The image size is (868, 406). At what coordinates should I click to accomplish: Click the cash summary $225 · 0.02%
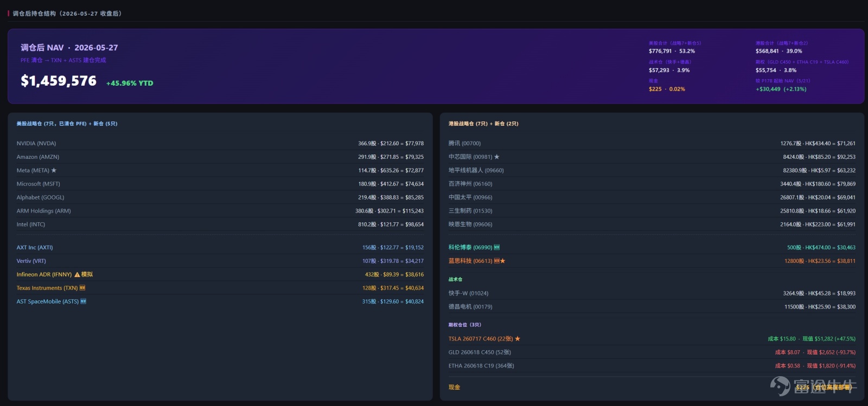tap(667, 89)
